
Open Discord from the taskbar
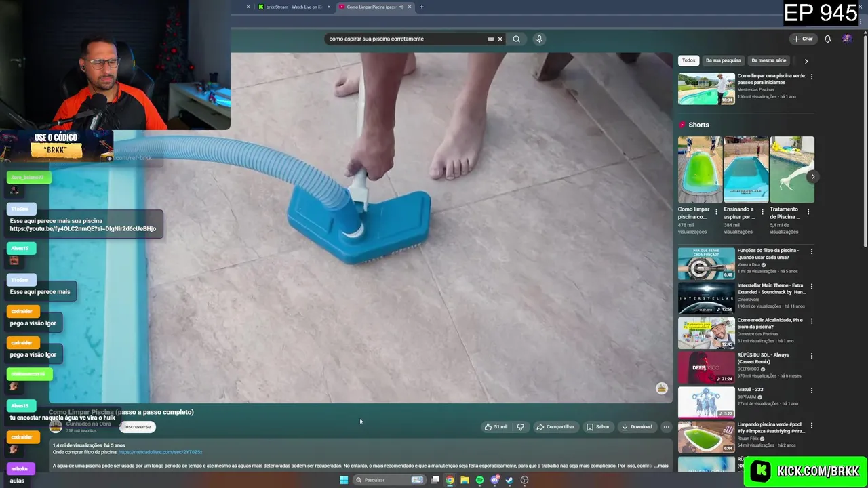coord(495,480)
